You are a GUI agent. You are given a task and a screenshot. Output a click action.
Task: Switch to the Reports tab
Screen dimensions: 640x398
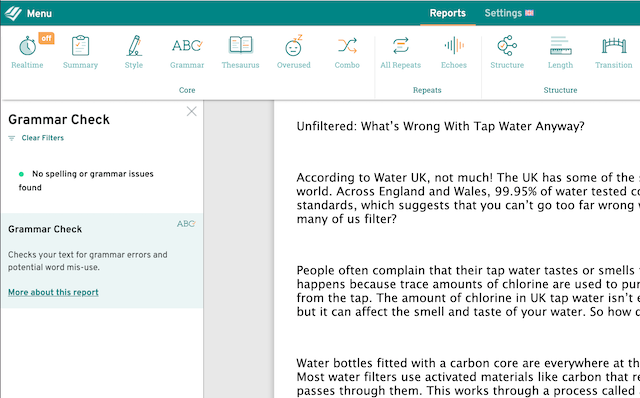(447, 13)
